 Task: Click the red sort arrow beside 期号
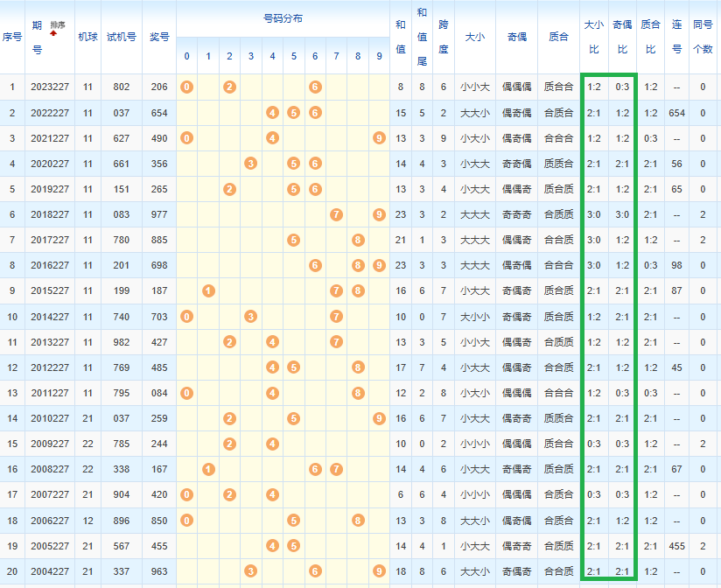[x=52, y=34]
